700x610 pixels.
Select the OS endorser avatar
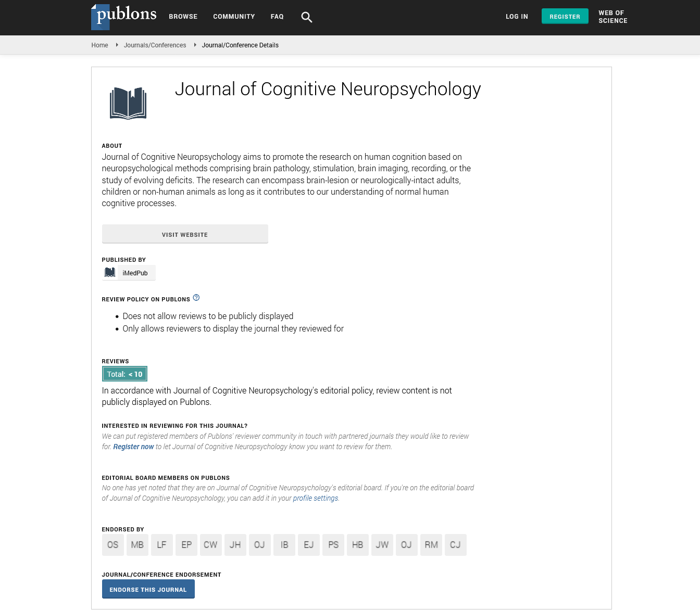(x=113, y=545)
